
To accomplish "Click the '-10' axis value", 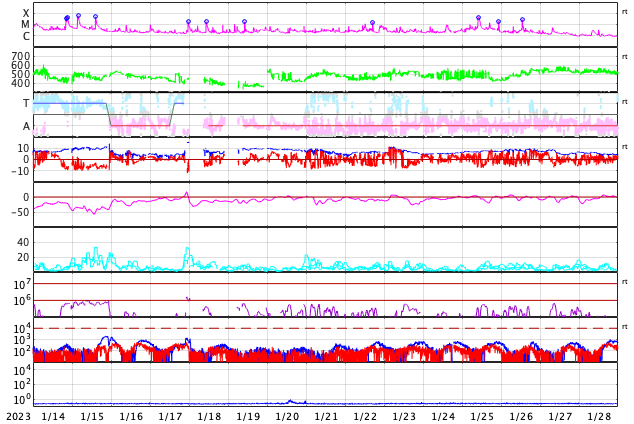I will tap(21, 171).
